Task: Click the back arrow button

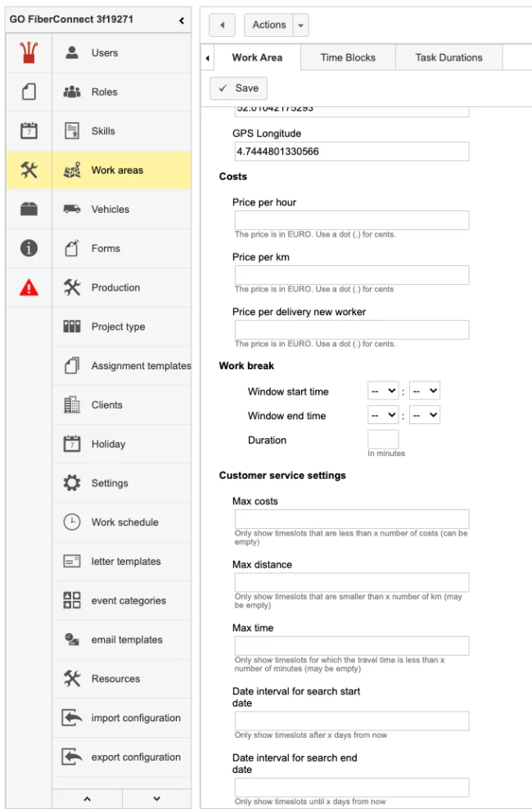Action: tap(222, 25)
